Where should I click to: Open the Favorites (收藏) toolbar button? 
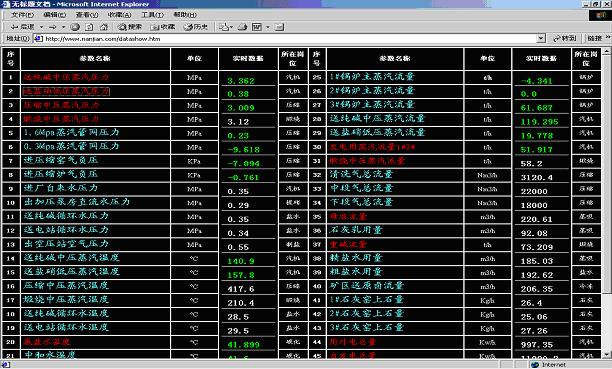tap(163, 27)
